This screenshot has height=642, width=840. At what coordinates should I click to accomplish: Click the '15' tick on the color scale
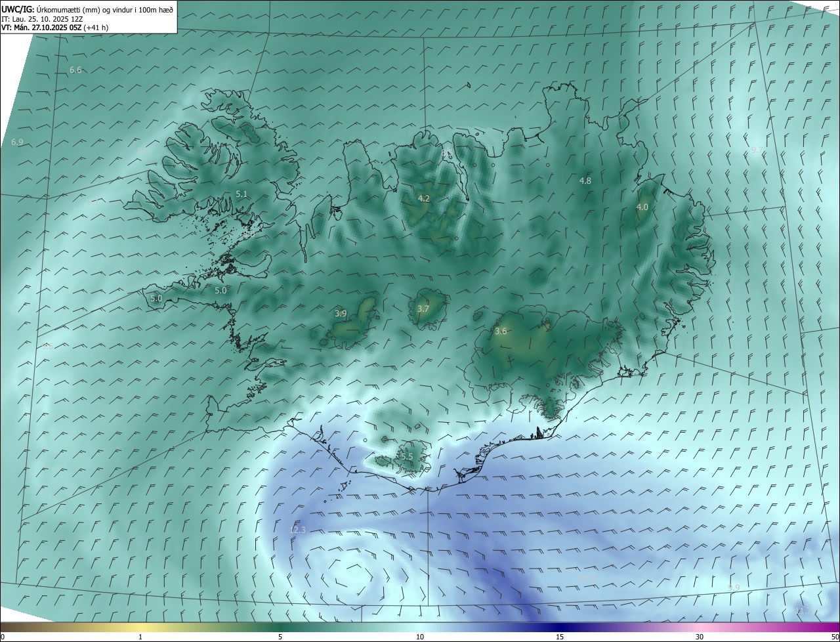click(560, 637)
